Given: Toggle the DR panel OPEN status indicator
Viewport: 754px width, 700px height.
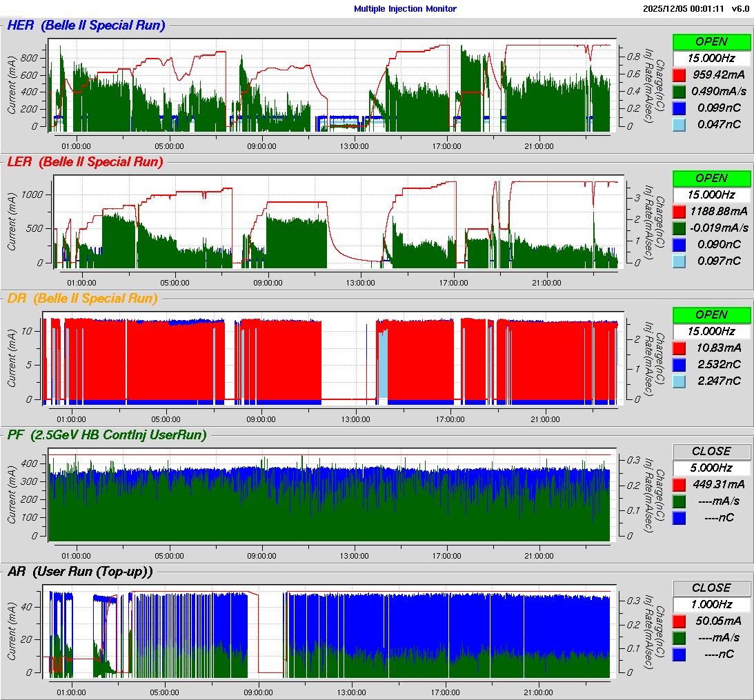Looking at the screenshot, I should coord(711,314).
